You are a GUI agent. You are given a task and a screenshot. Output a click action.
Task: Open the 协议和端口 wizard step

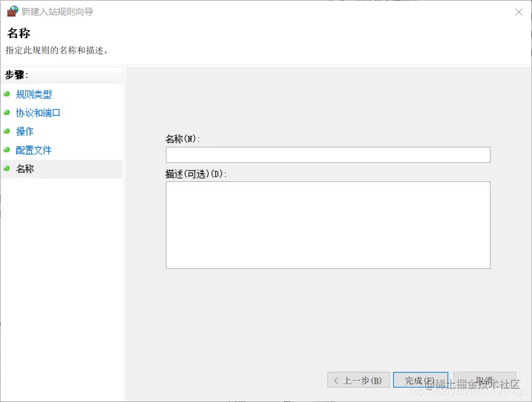pos(38,113)
